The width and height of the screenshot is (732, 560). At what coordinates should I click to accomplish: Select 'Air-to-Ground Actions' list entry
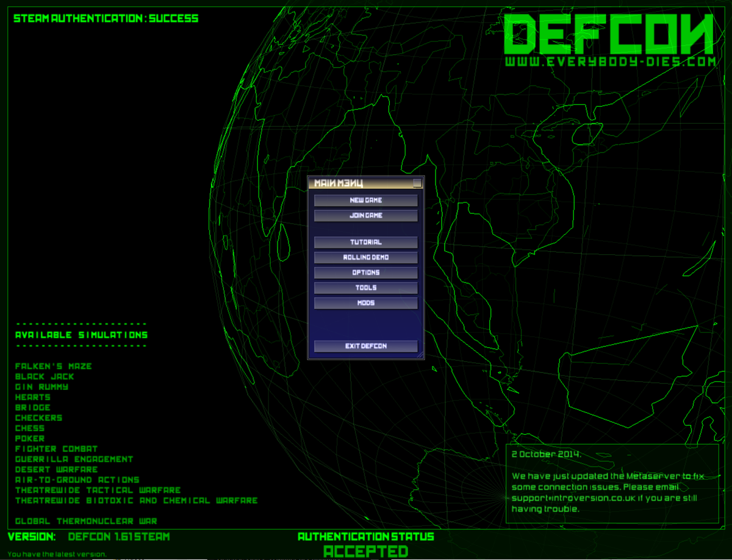click(x=77, y=480)
